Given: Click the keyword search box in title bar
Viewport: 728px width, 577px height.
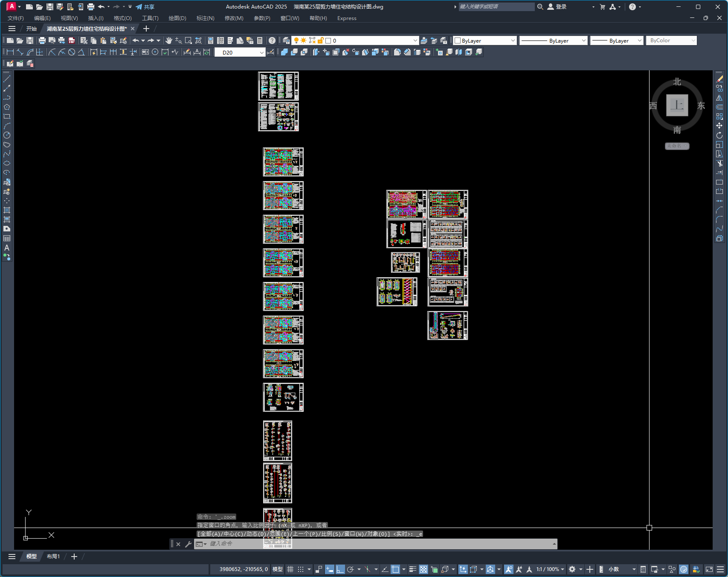Looking at the screenshot, I should (496, 7).
